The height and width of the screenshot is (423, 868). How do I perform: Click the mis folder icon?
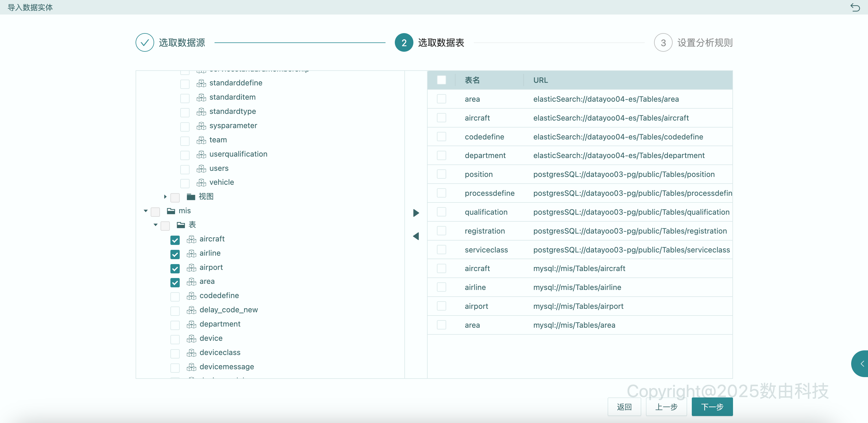click(171, 211)
